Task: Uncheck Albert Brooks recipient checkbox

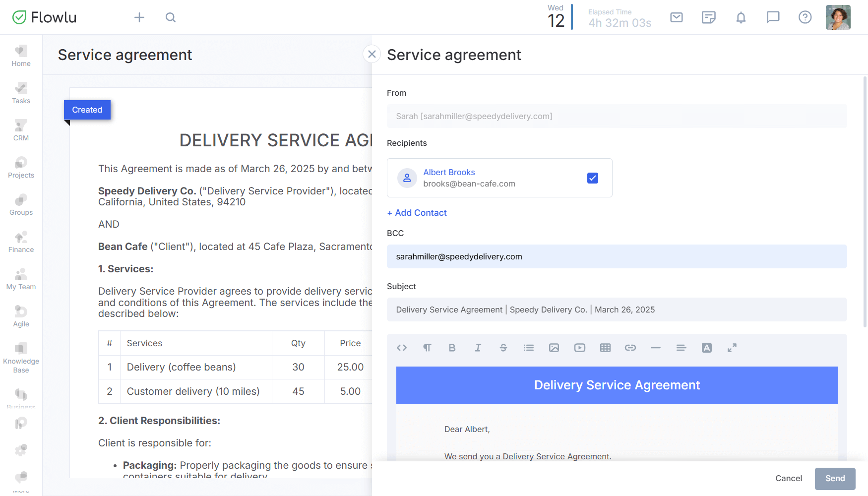Action: click(x=593, y=178)
